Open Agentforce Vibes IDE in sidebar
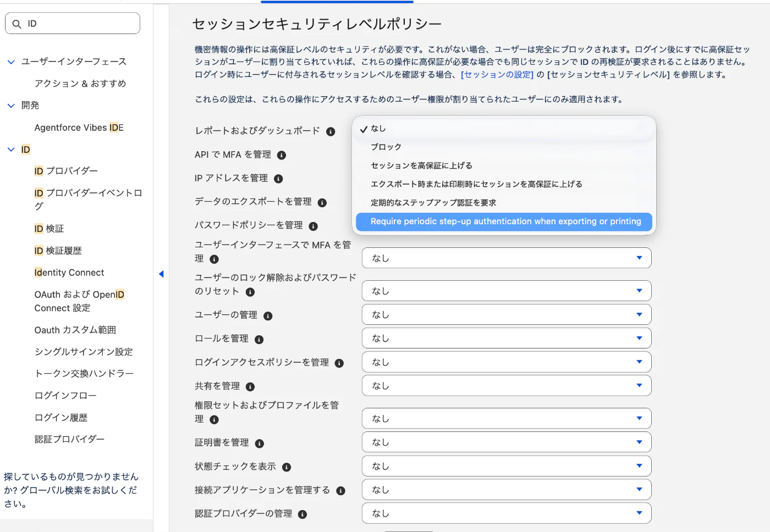This screenshot has height=532, width=770. click(x=79, y=128)
